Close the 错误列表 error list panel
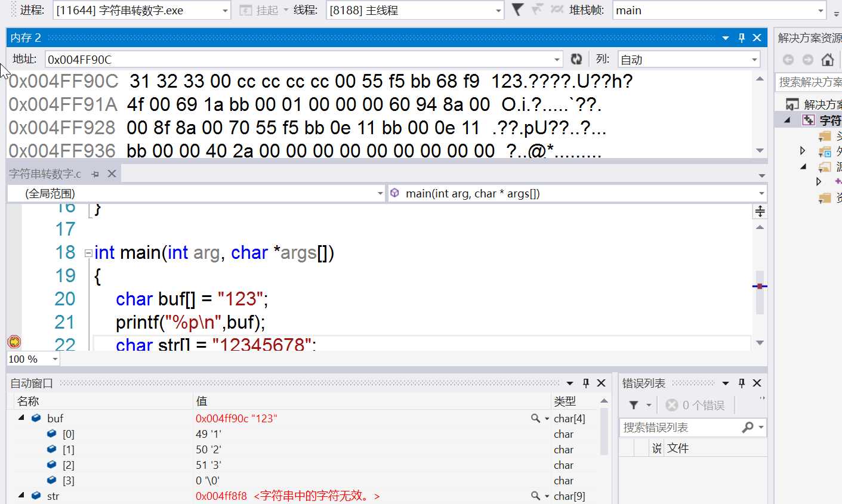Viewport: 842px width, 504px height. [x=757, y=383]
